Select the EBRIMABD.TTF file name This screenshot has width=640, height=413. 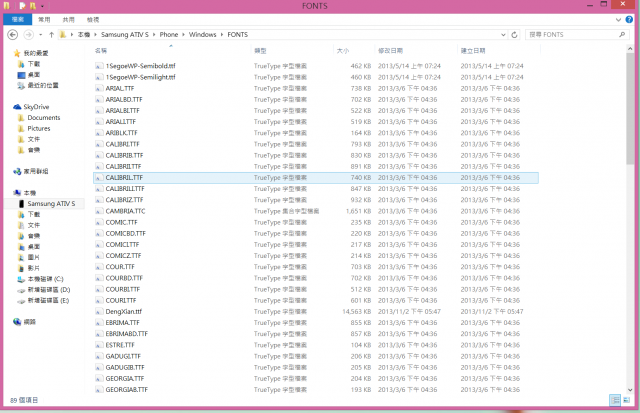pos(127,334)
